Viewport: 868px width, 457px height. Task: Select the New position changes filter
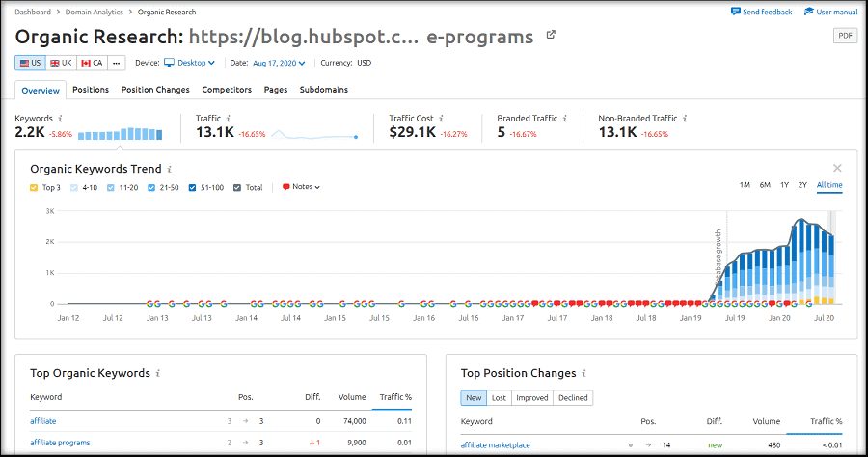click(474, 398)
